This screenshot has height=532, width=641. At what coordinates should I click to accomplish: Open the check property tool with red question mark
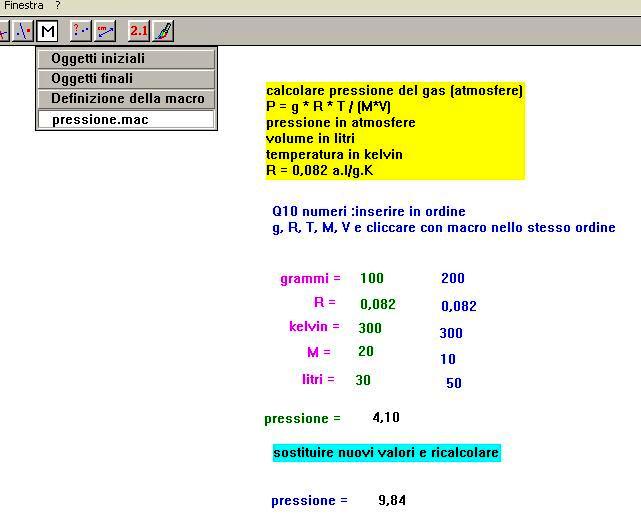click(81, 31)
